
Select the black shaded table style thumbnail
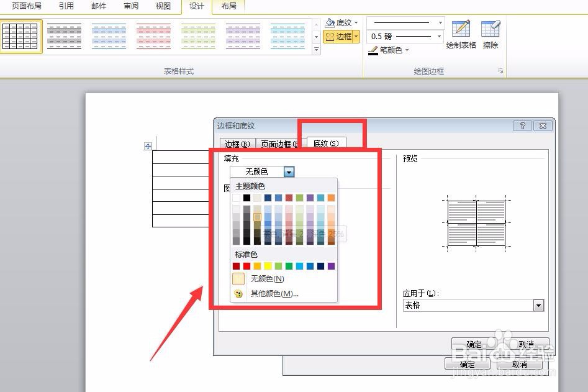point(64,37)
